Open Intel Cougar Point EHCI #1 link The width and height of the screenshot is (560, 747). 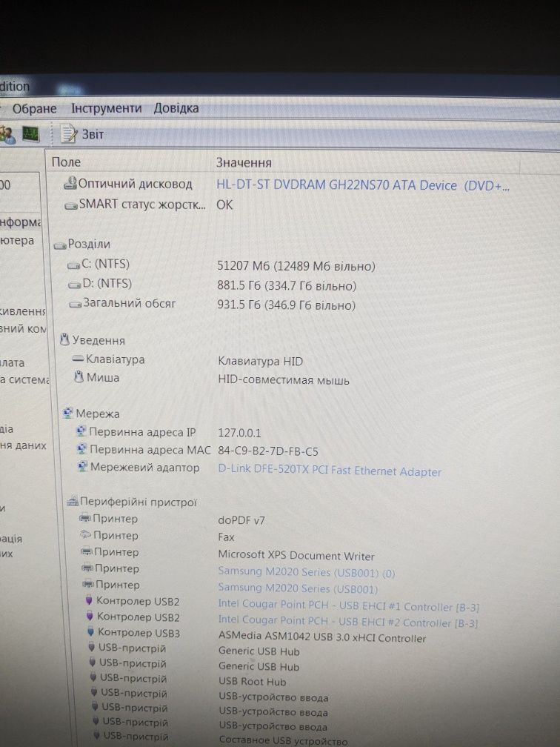coord(349,605)
